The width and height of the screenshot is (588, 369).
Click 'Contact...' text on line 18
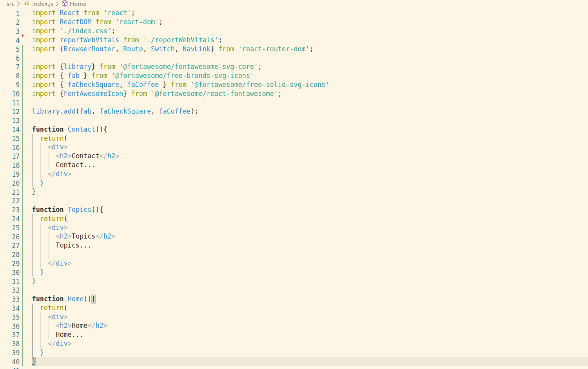point(75,165)
